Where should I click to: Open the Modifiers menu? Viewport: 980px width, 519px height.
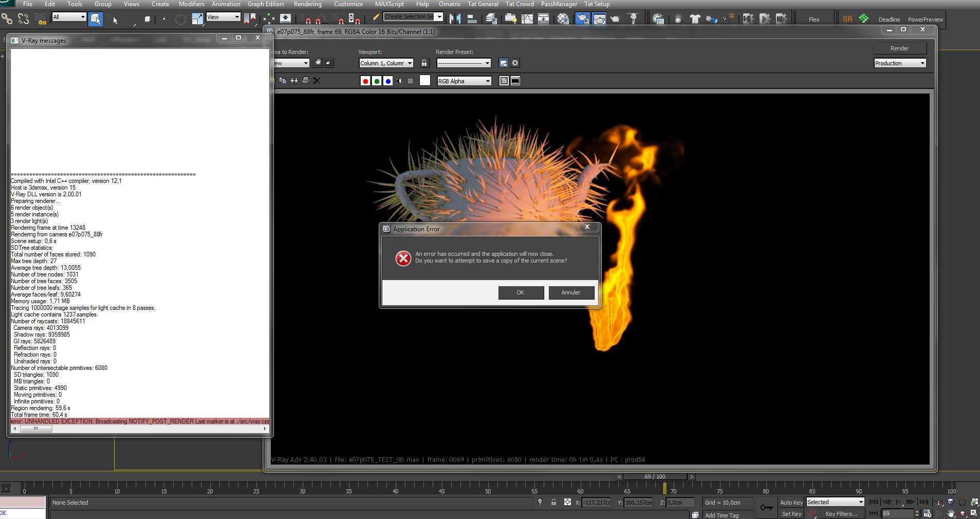(191, 4)
